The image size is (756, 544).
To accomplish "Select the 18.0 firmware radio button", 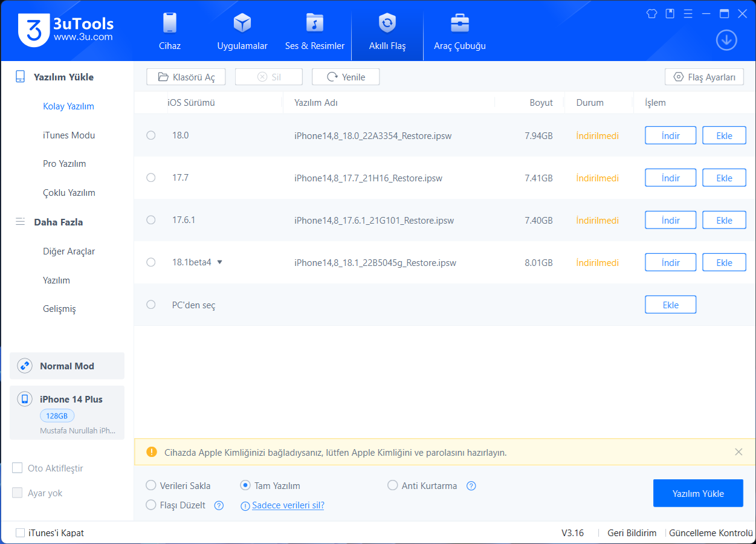I will [x=151, y=135].
